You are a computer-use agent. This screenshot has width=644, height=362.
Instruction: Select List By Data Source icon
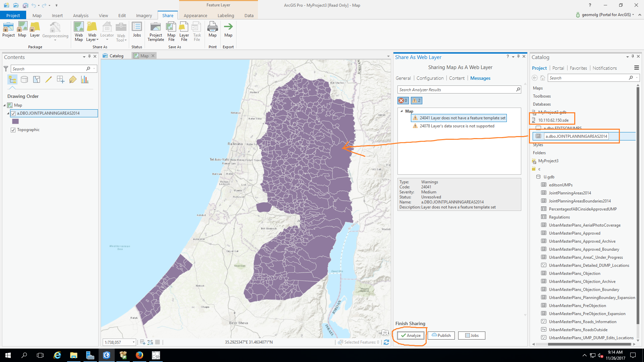[24, 79]
